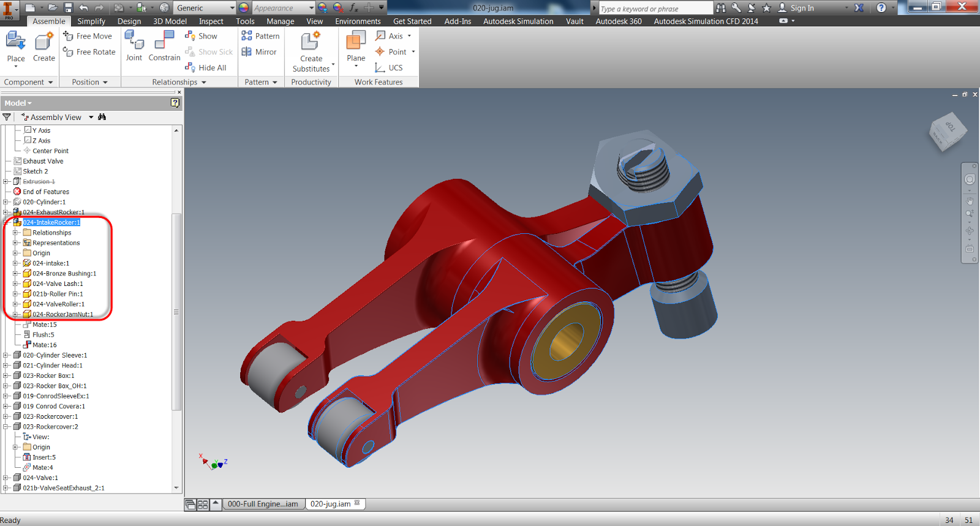
Task: Switch to 000-Full Engine document tab
Action: coord(263,504)
